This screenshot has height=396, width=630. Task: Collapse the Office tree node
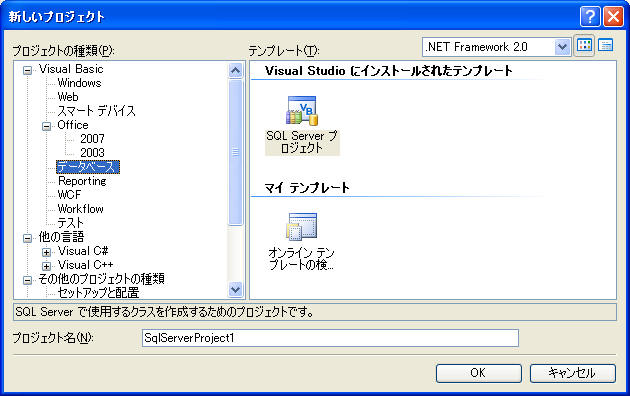point(46,127)
